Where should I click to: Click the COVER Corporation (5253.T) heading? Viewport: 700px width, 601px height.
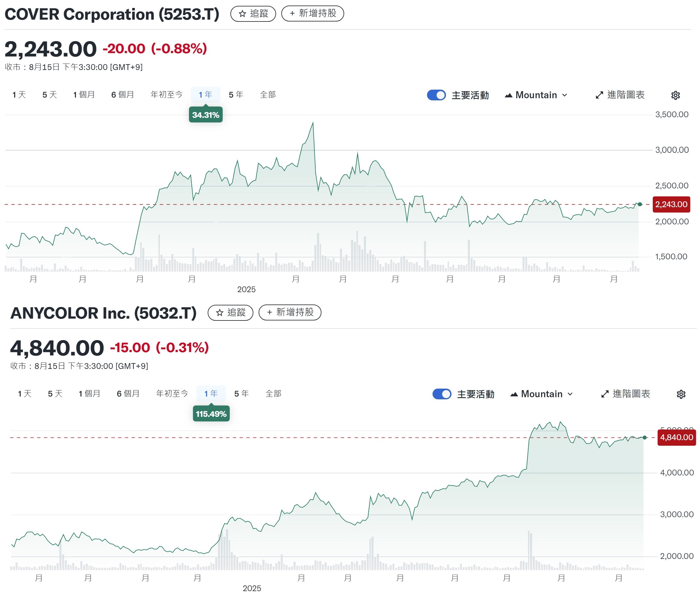[x=112, y=14]
